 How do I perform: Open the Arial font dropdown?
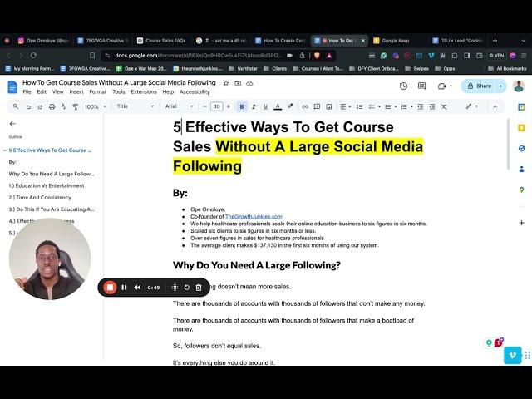tap(179, 106)
